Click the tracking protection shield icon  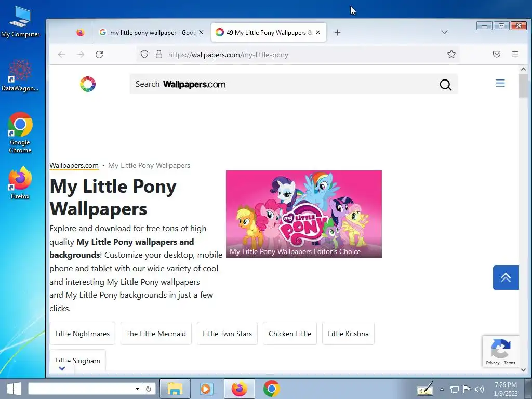click(x=144, y=54)
